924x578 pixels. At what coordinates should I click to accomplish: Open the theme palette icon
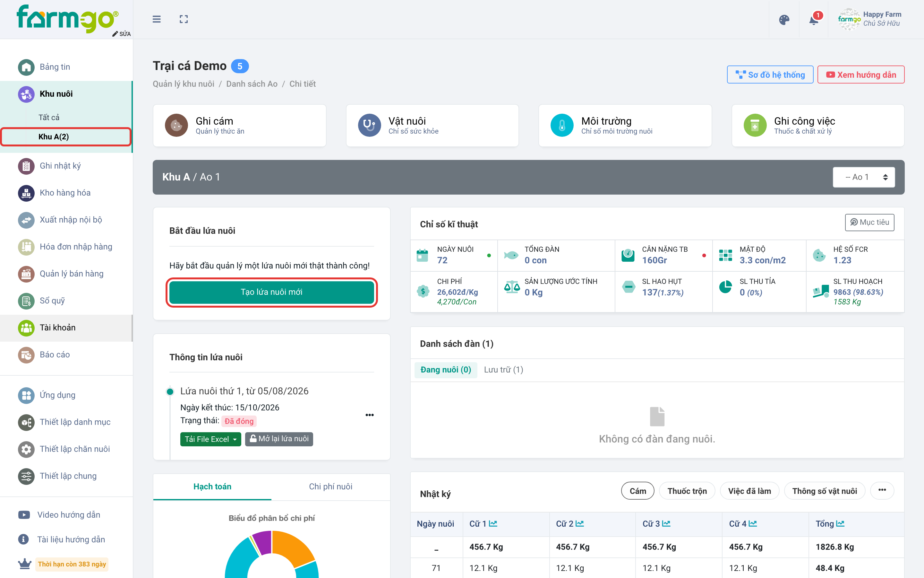coord(784,20)
